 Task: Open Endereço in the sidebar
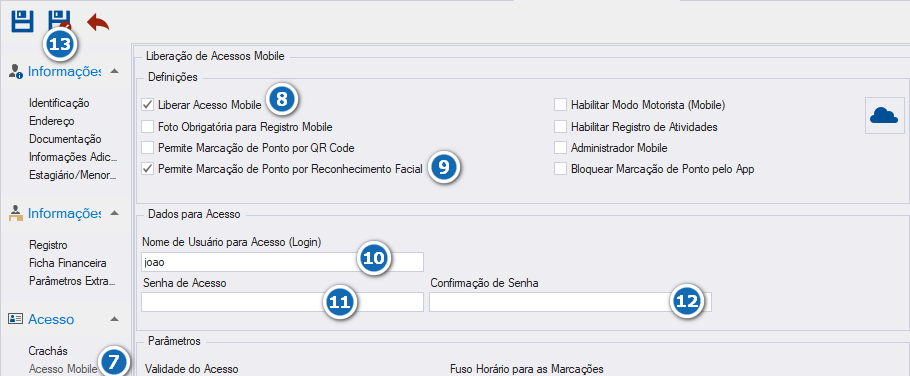tap(51, 121)
